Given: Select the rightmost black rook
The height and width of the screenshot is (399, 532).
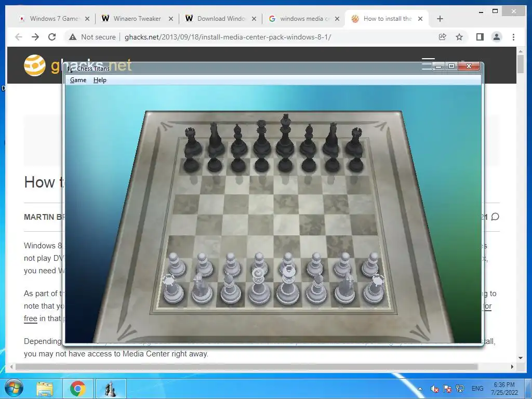Looking at the screenshot, I should click(x=355, y=142).
